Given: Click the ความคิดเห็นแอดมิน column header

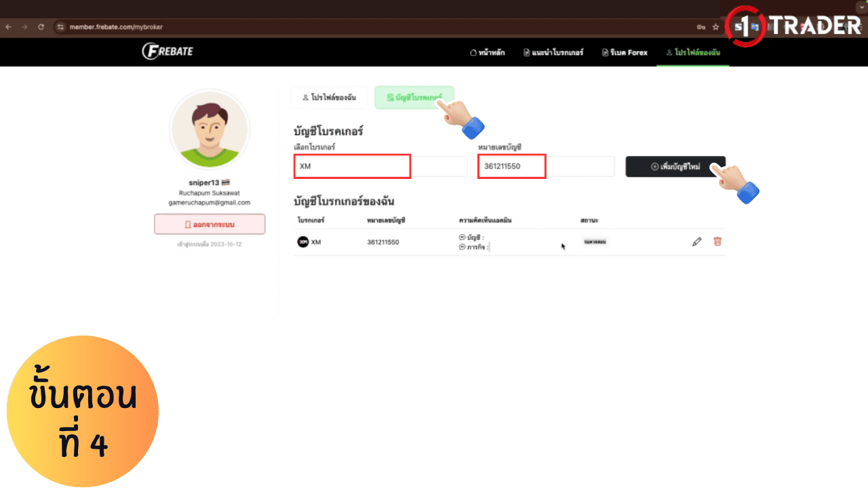Looking at the screenshot, I should tap(487, 221).
